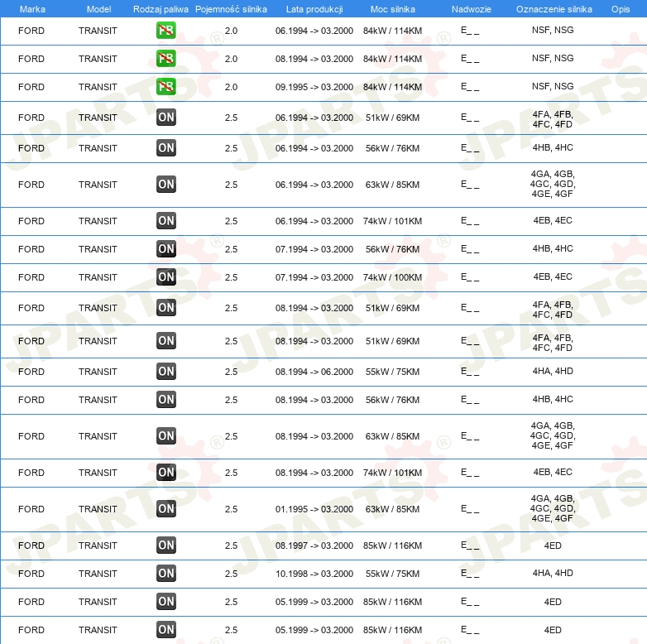
Task: Click the Rodzaj paliwa column header
Action: 161,9
